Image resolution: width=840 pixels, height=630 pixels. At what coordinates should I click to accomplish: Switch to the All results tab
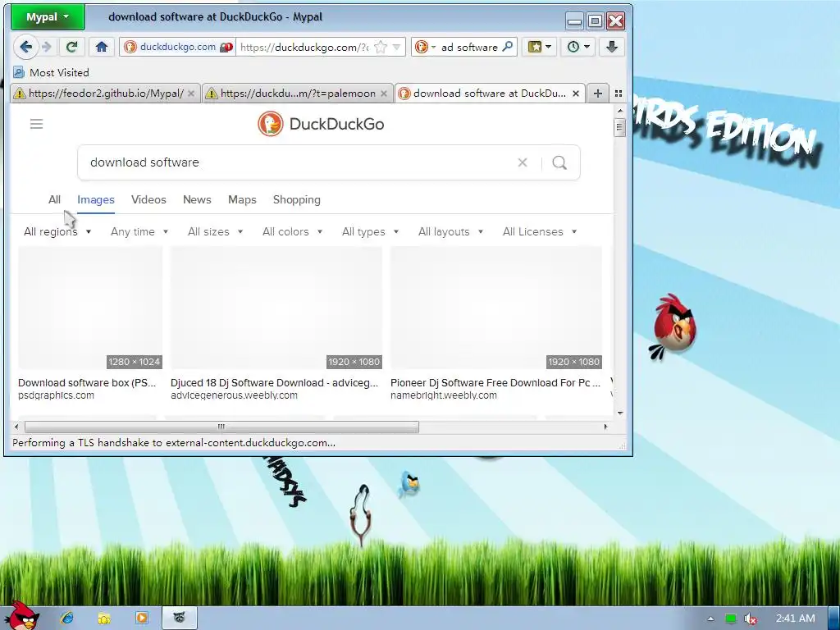click(54, 200)
